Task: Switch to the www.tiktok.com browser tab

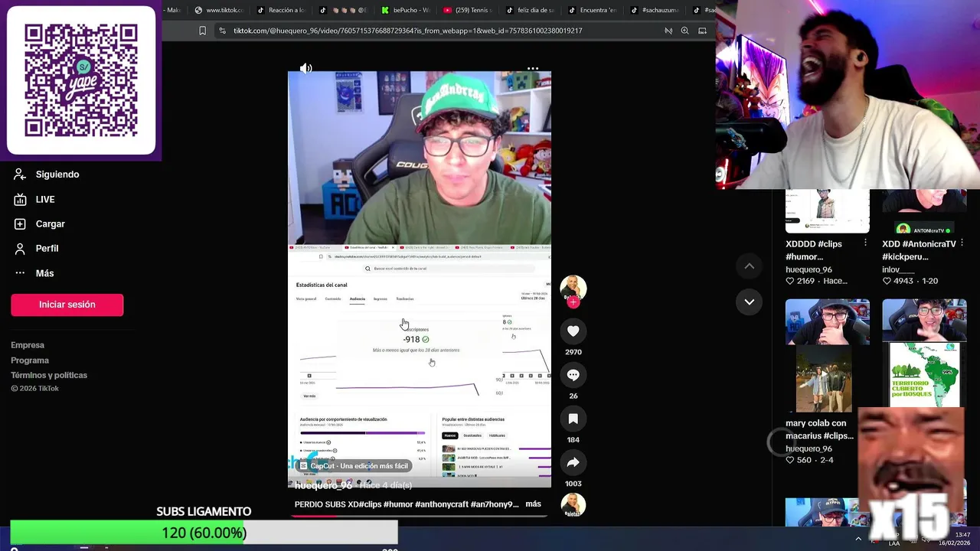Action: coord(219,10)
